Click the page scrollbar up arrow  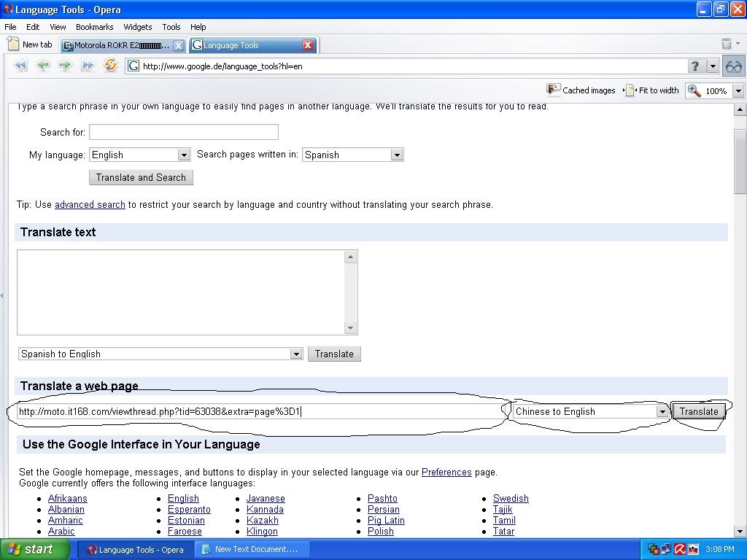(x=740, y=110)
